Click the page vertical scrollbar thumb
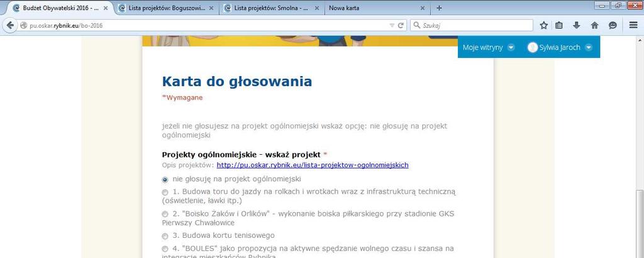Viewport: 644px width, 258px height. (x=640, y=224)
